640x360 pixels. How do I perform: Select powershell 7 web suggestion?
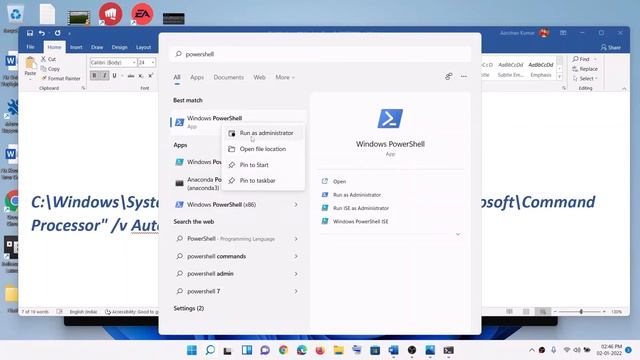237,291
